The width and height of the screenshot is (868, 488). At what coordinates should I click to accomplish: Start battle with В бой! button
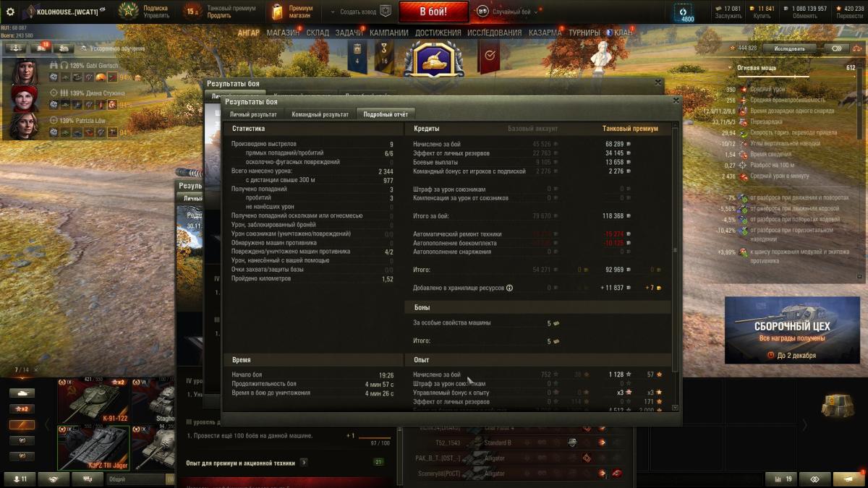(x=433, y=12)
